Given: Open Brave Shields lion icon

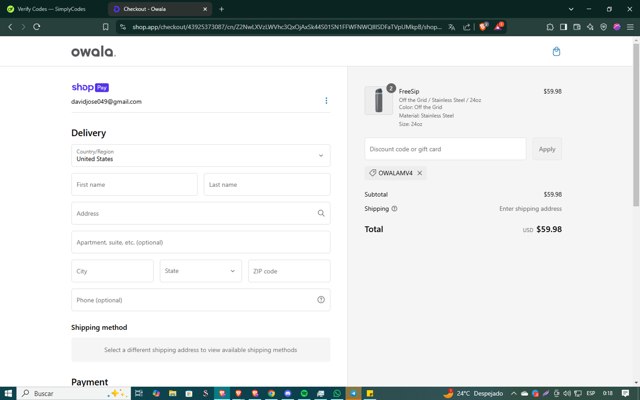Looking at the screenshot, I should point(484,27).
